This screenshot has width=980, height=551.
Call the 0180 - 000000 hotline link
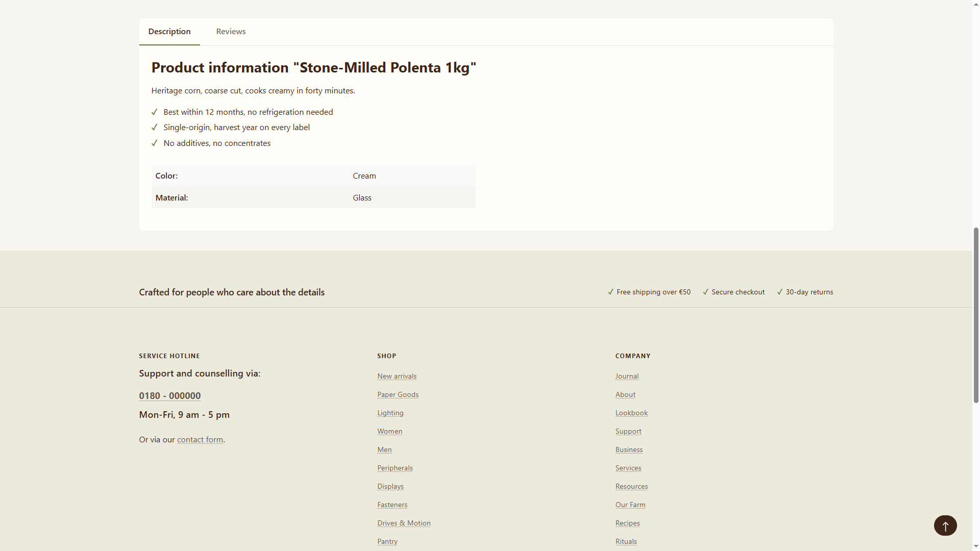tap(170, 396)
